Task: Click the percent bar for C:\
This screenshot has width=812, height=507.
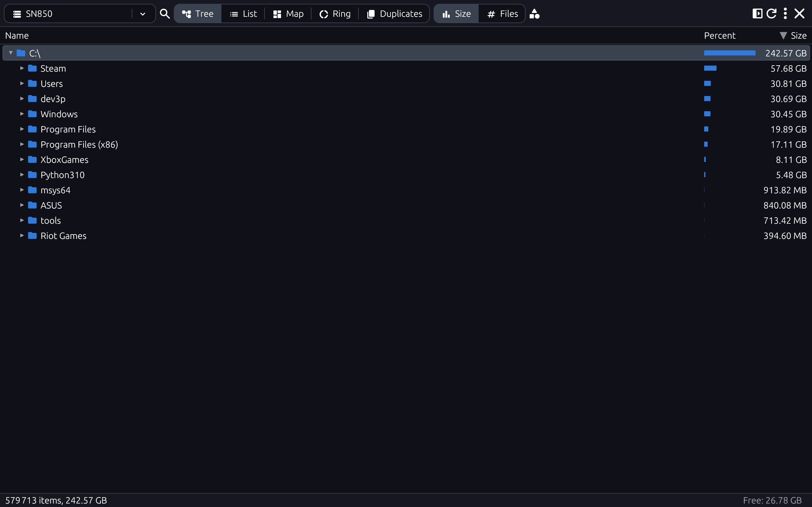Action: coord(730,53)
